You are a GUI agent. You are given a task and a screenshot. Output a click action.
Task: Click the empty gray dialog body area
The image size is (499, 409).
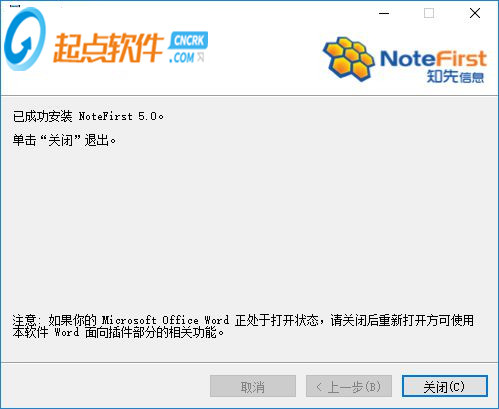coord(249,227)
